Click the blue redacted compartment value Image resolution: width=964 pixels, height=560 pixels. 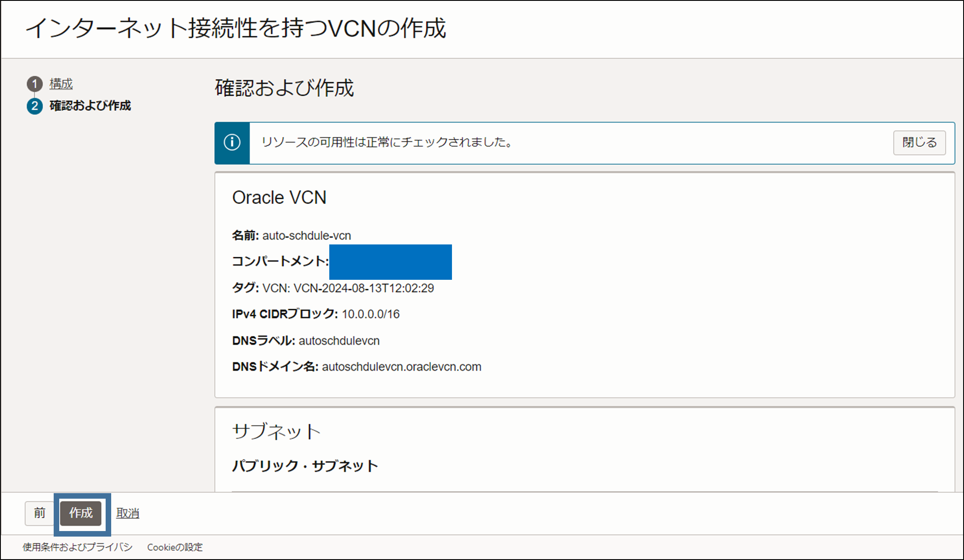coord(390,262)
